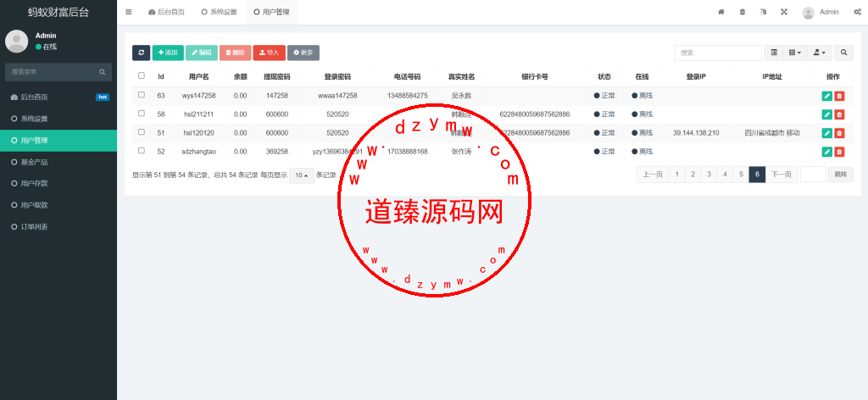
Task: Sort by the 用户名 column header
Action: coord(198,77)
